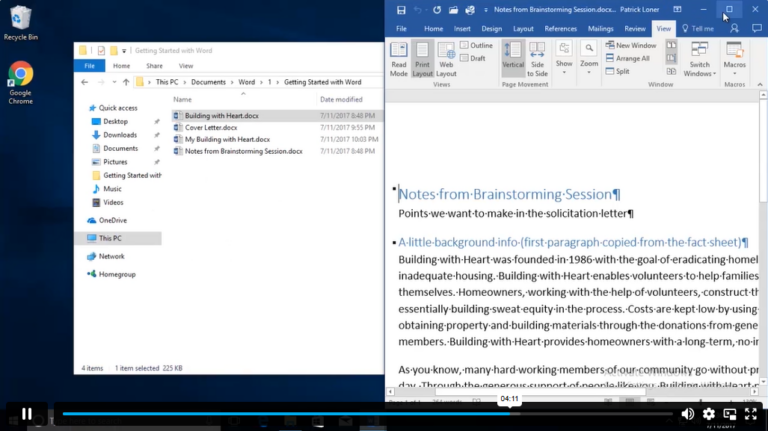Screen dimensions: 768x431
Task: Open Word's File tab
Action: tap(401, 28)
